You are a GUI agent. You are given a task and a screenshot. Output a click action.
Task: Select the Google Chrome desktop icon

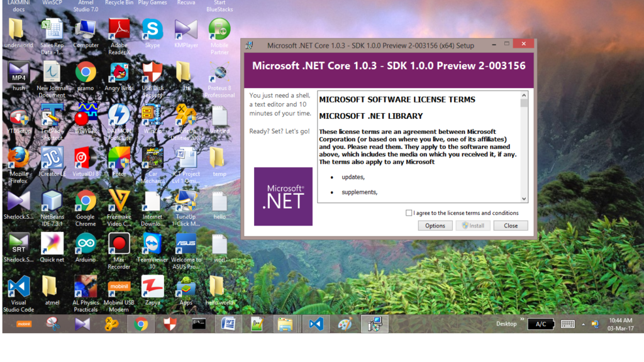[86, 209]
